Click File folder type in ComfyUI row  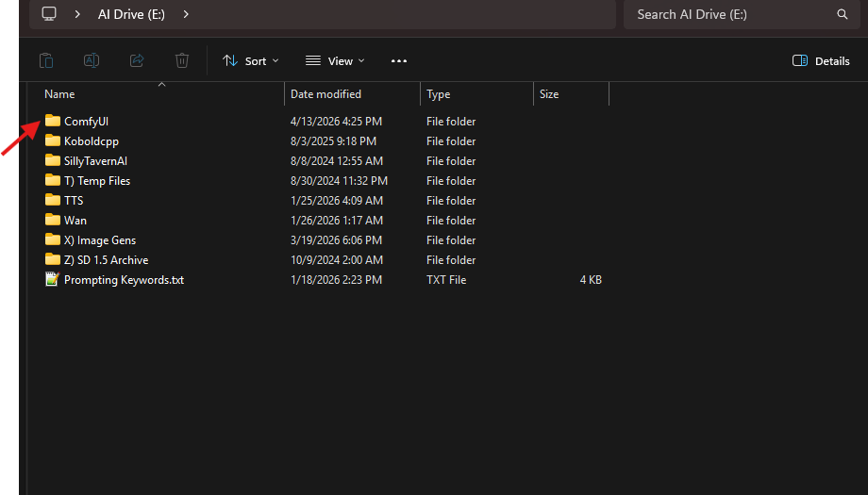coord(451,121)
